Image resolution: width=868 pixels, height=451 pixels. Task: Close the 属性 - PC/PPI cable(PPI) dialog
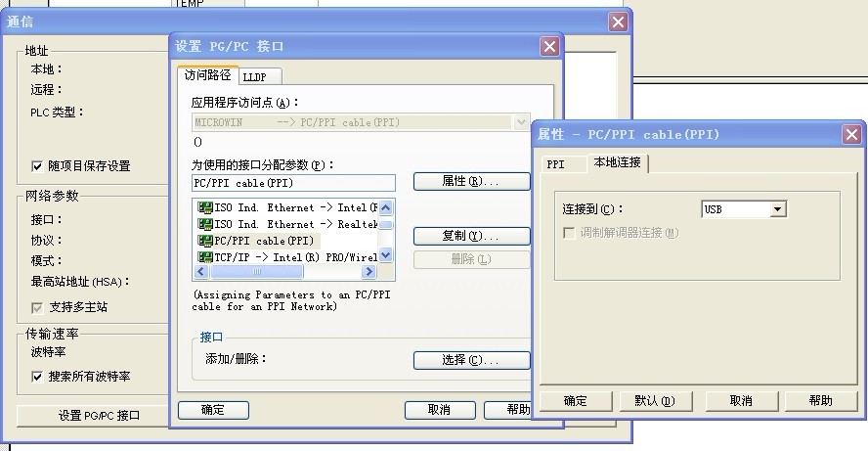pos(852,133)
